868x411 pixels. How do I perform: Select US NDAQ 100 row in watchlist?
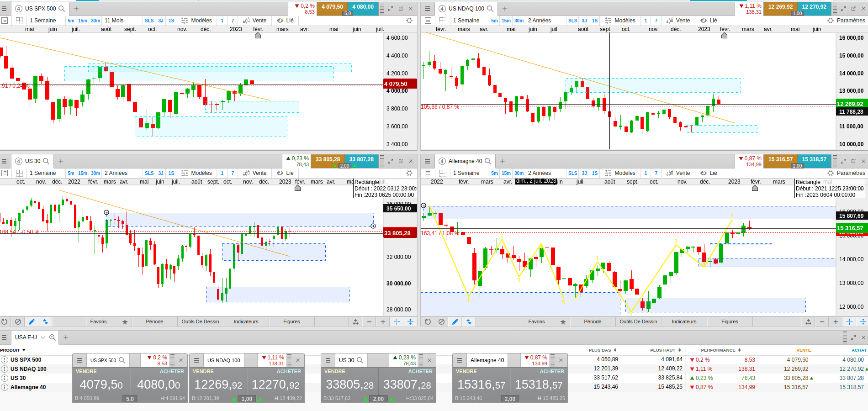28,369
